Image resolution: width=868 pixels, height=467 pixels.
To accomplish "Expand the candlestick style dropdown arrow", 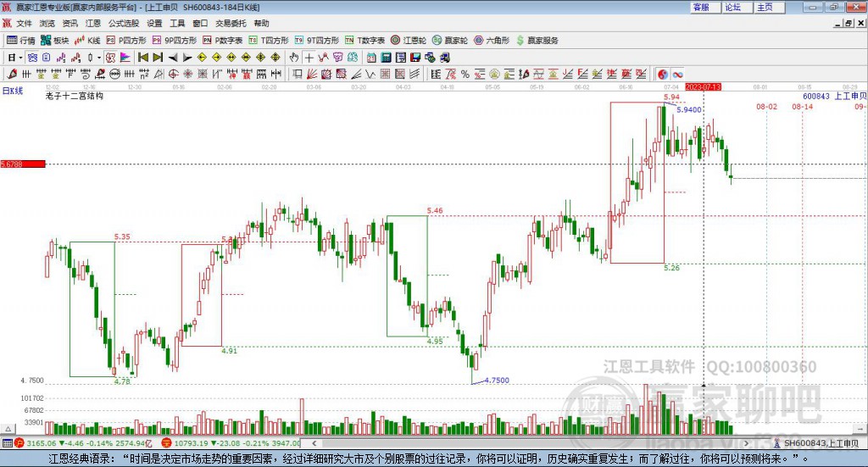I will [99, 58].
